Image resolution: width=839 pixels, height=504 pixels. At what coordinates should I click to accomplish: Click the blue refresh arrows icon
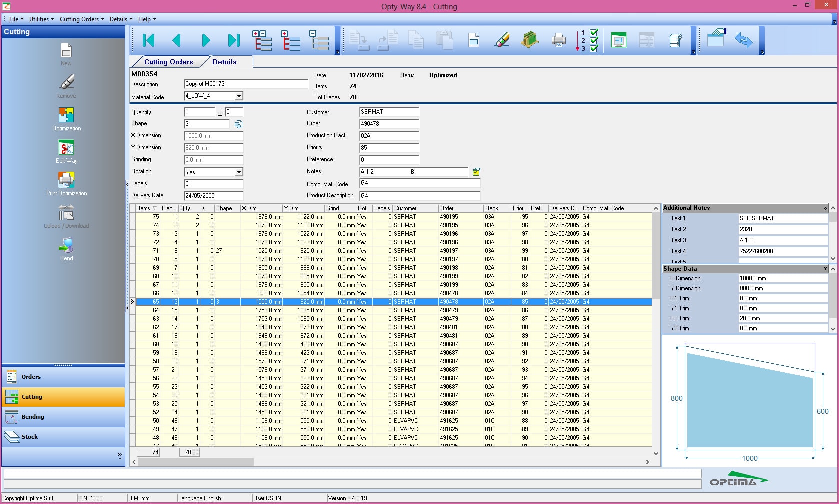tap(743, 40)
